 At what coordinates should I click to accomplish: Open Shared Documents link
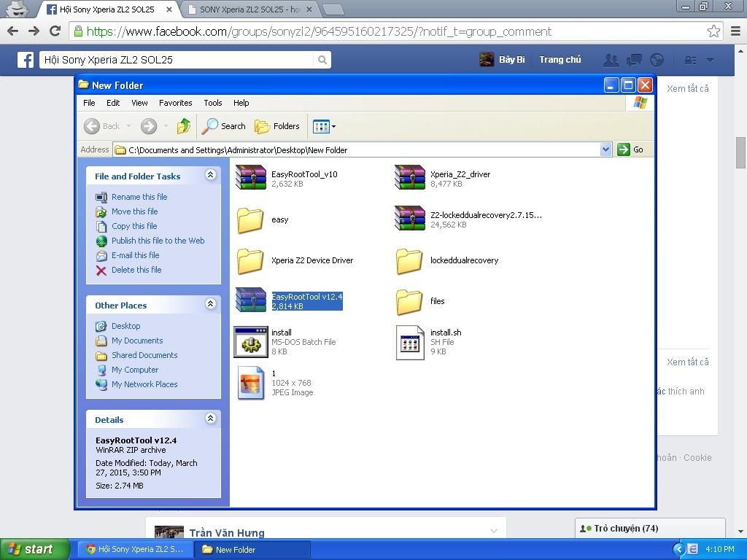(144, 355)
